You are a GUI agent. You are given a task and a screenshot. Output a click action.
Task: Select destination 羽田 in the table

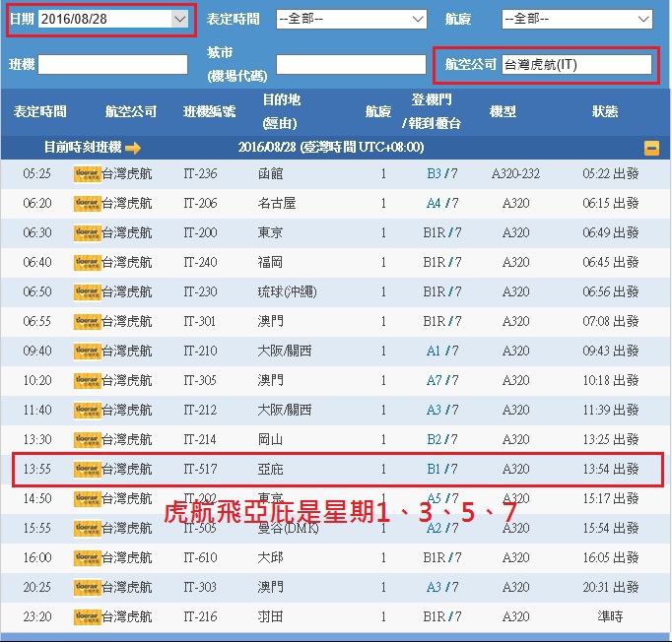coord(270,617)
